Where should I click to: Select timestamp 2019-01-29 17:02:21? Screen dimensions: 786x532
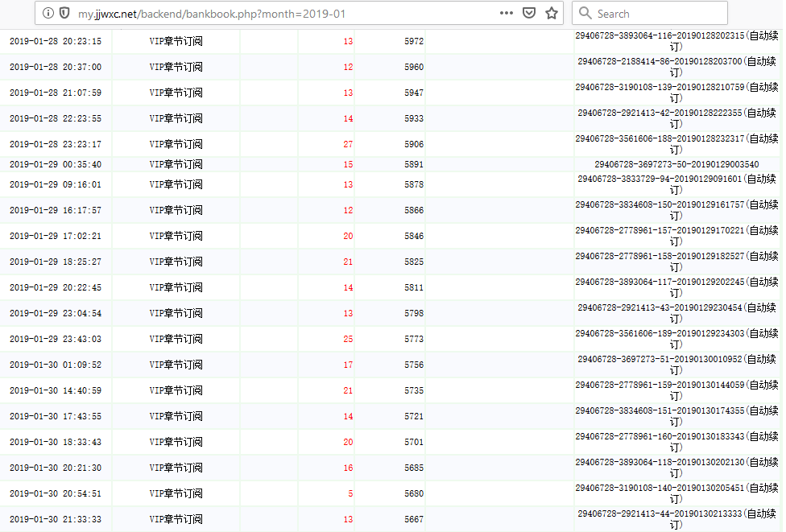[56, 236]
